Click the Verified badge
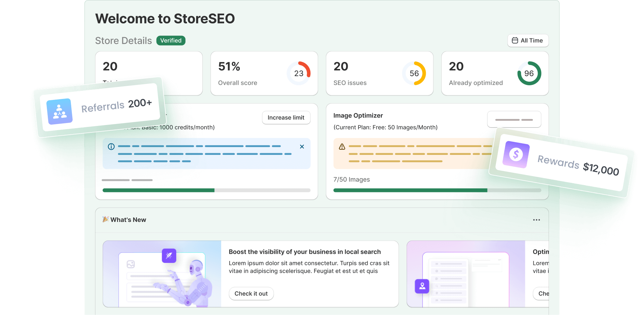This screenshot has width=644, height=315. click(x=171, y=41)
